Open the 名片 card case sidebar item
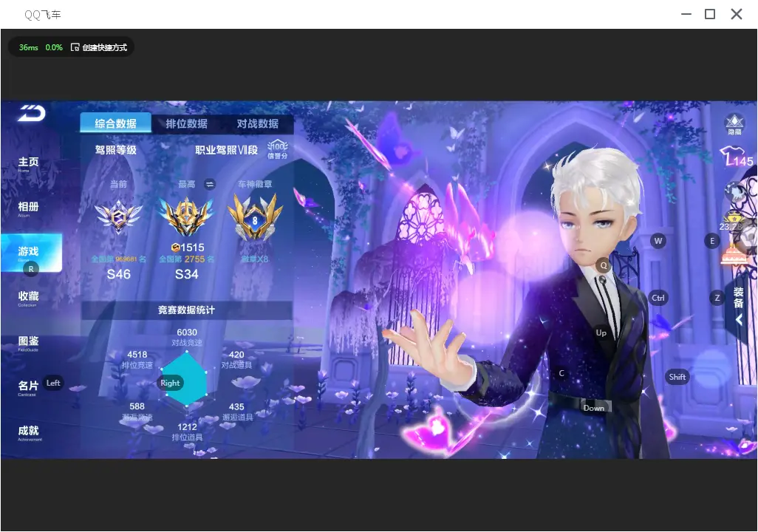758x532 pixels. (28, 387)
